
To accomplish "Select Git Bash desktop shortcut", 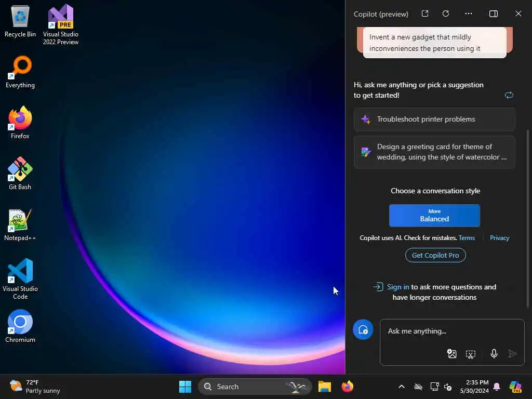I will point(20,174).
